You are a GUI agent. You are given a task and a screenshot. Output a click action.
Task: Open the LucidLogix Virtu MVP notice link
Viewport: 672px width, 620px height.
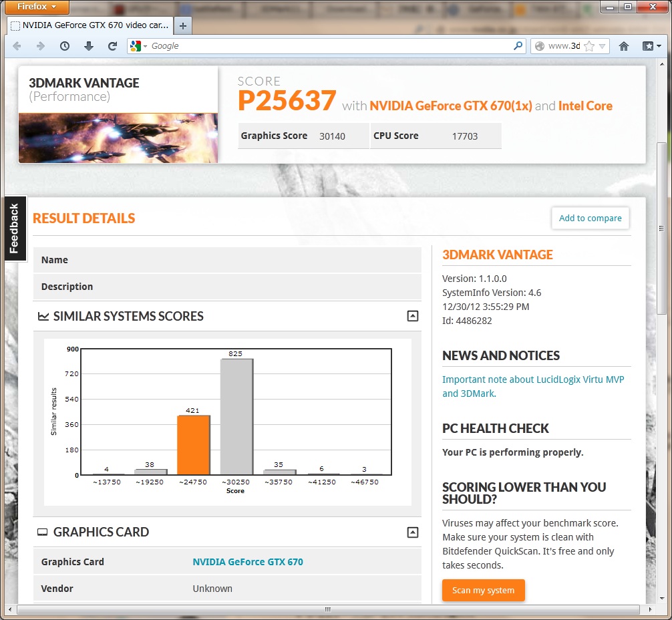[x=533, y=386]
